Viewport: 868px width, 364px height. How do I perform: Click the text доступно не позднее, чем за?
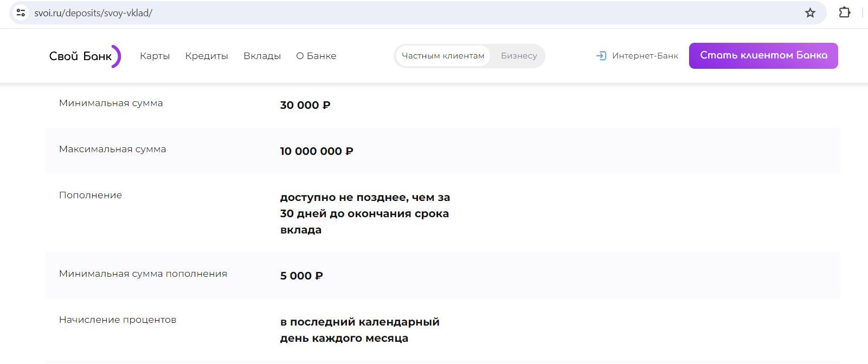365,197
